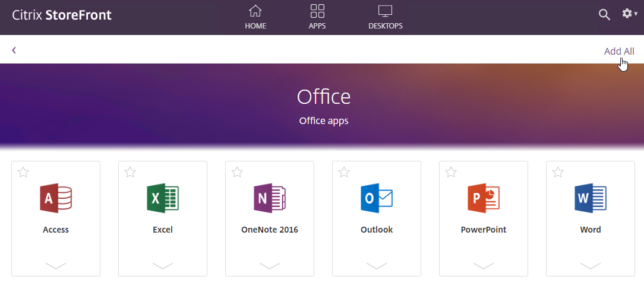Screen dimensions: 644x286
Task: Switch to the DESKTOPS tab
Action: [385, 17]
